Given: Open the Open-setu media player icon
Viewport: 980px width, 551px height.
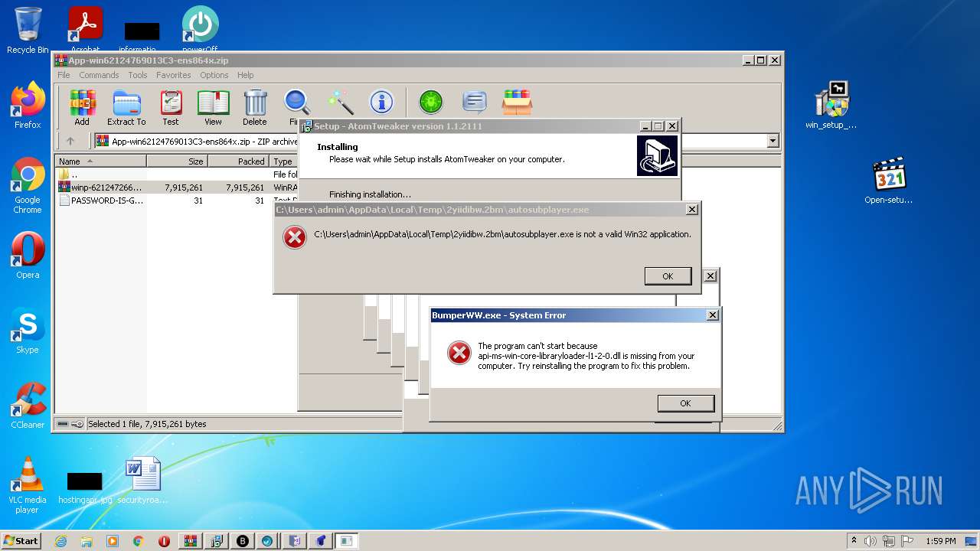Looking at the screenshot, I should 889,181.
